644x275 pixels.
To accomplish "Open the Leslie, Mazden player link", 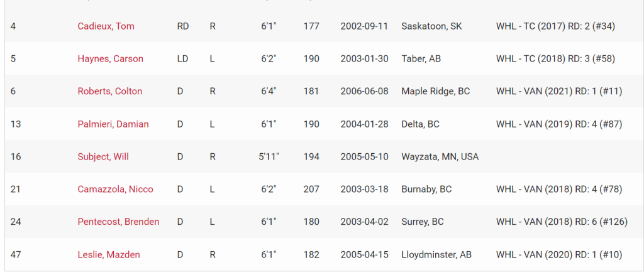I will click(109, 254).
